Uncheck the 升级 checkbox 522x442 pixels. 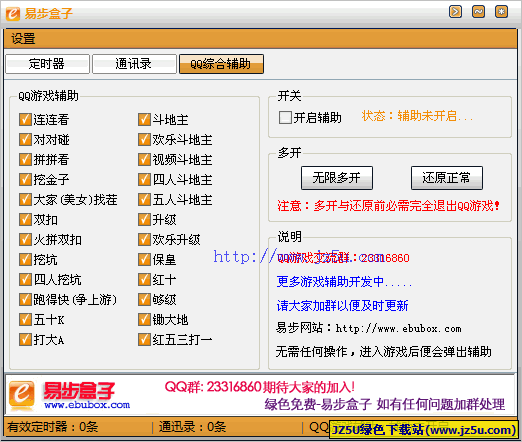(x=144, y=219)
